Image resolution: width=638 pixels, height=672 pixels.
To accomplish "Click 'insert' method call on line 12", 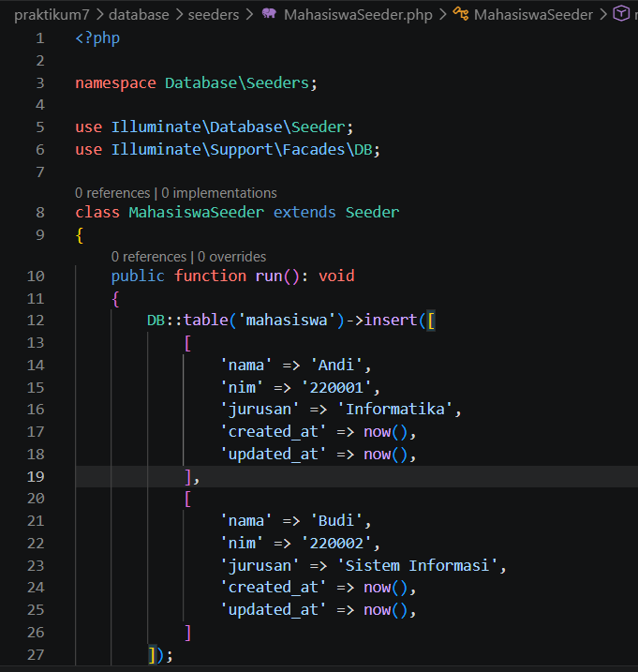I will (391, 321).
